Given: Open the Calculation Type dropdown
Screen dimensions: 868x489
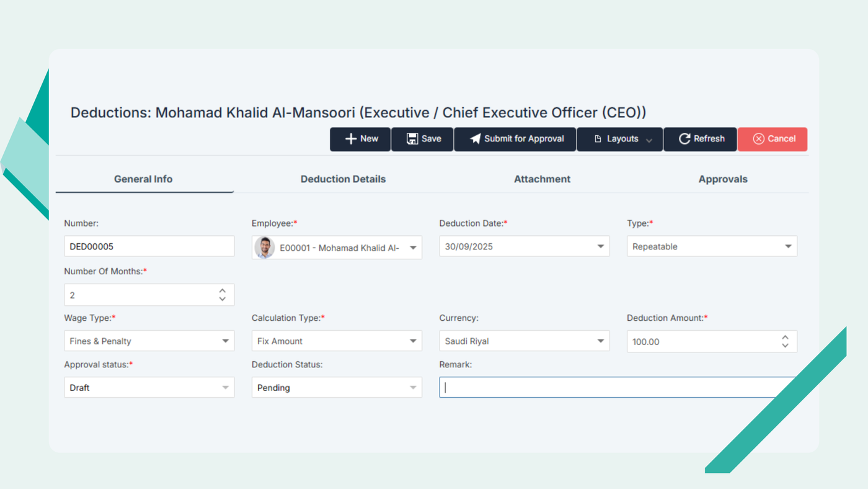Looking at the screenshot, I should (x=413, y=341).
